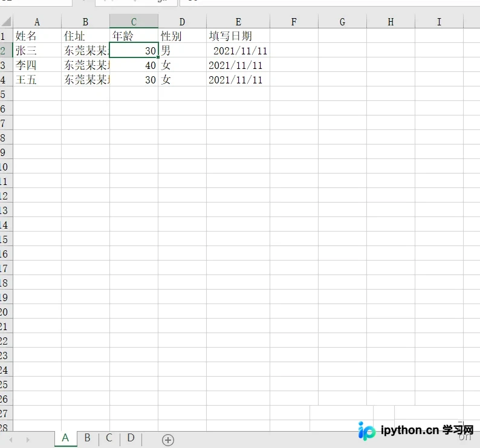Select column I header

[x=439, y=21]
